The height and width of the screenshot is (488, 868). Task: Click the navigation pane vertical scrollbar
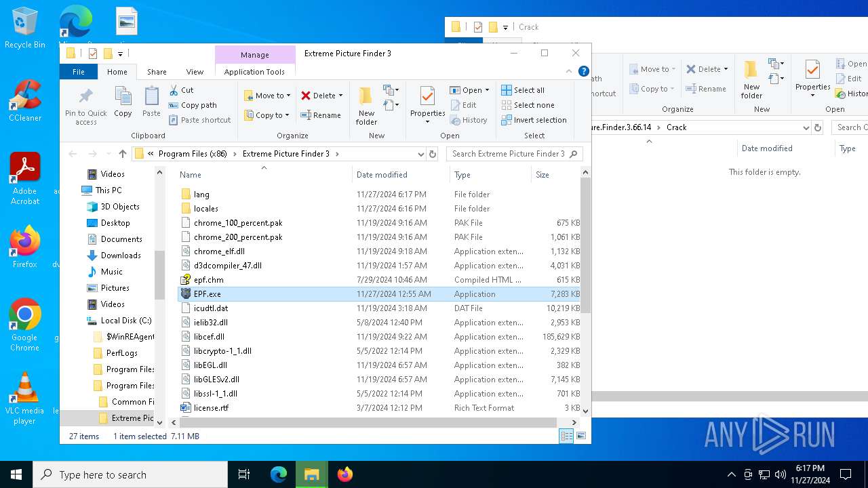(160, 275)
